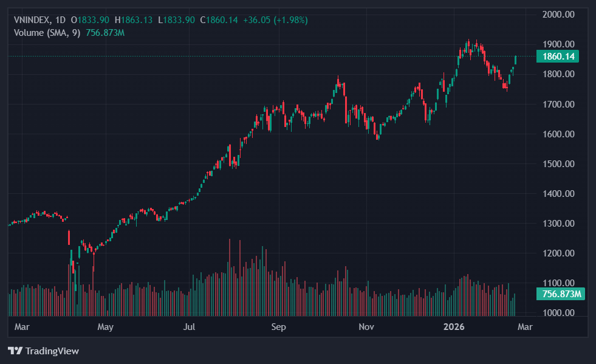Viewport: 596px width, 364px height.
Task: Select the Sep marker on time axis
Action: (x=278, y=327)
